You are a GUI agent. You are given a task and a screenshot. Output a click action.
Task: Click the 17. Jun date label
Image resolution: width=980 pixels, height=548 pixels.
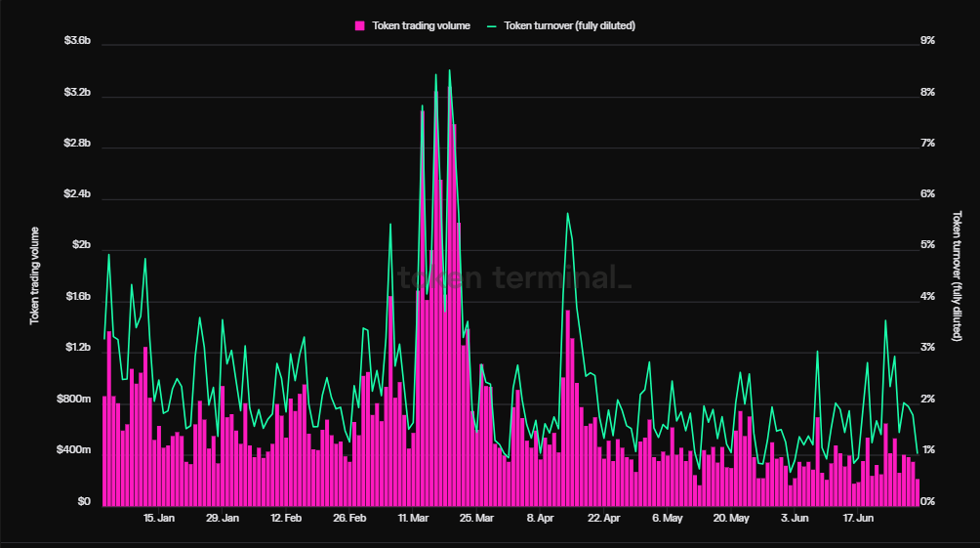[x=858, y=518]
